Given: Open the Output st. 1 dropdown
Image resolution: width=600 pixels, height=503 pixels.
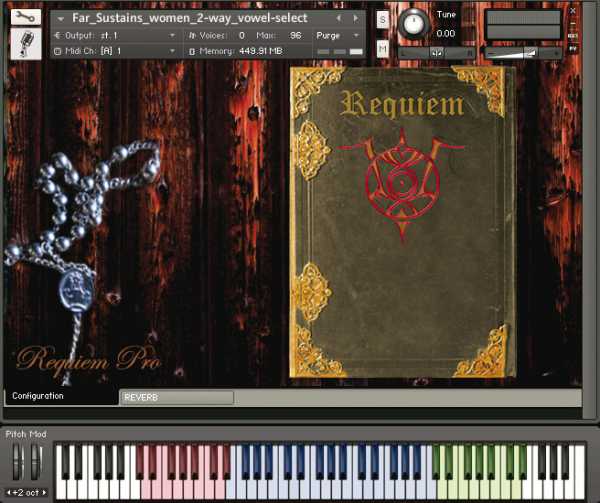Looking at the screenshot, I should [173, 36].
